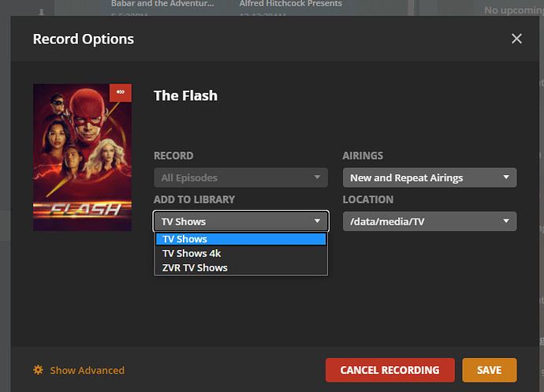
Task: Choose TV Shows 4k from the list
Action: click(240, 253)
